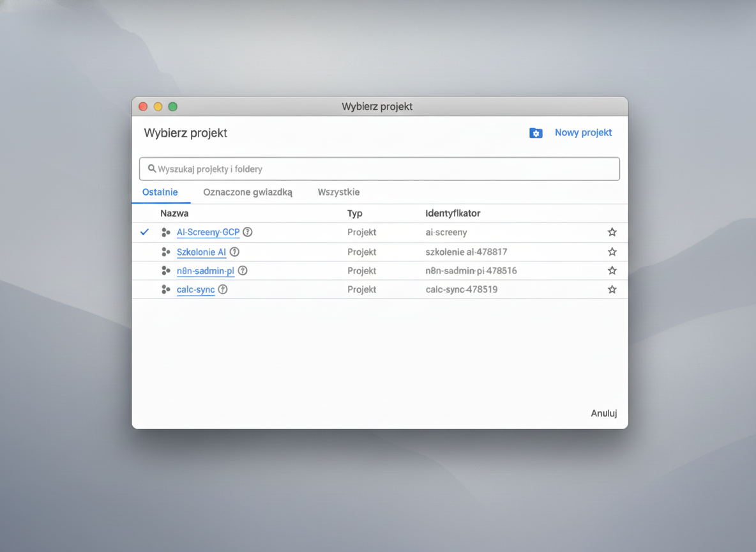This screenshot has width=756, height=552.
Task: Click help icon next to Szkolenie AI
Action: pos(234,252)
